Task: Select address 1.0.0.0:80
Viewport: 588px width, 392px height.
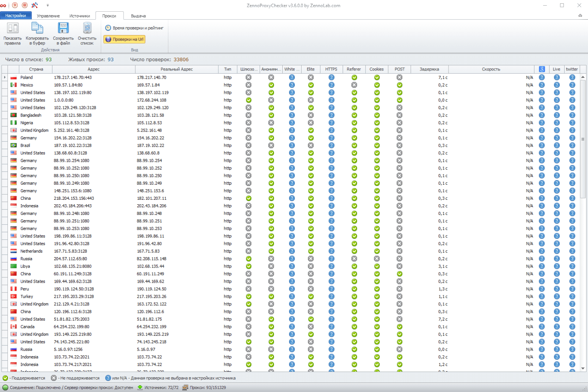Action: [64, 100]
